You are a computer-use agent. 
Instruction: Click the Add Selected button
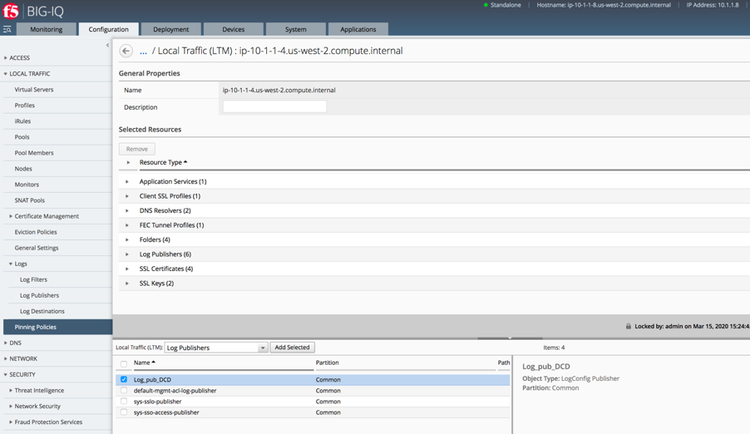[292, 347]
